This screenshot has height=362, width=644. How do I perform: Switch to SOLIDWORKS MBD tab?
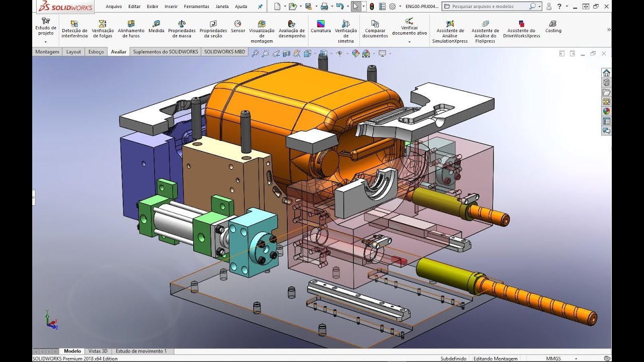coord(225,52)
